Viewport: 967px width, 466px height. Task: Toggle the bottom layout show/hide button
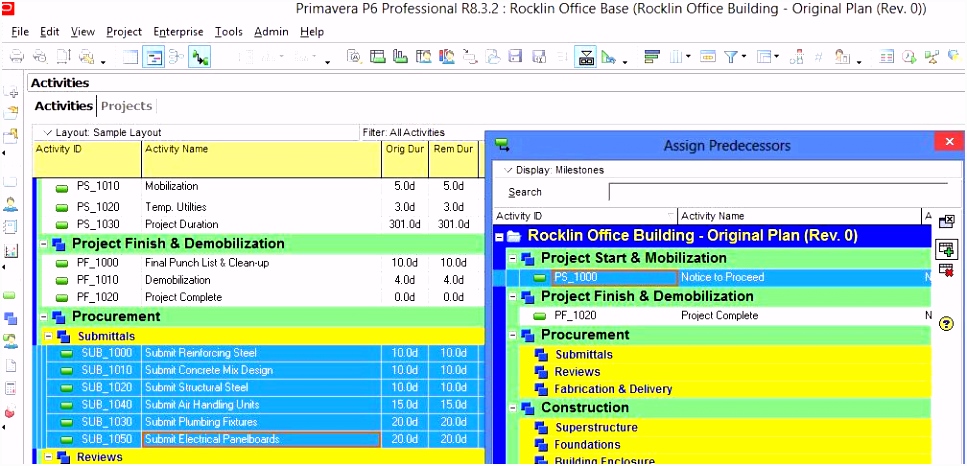[x=586, y=57]
